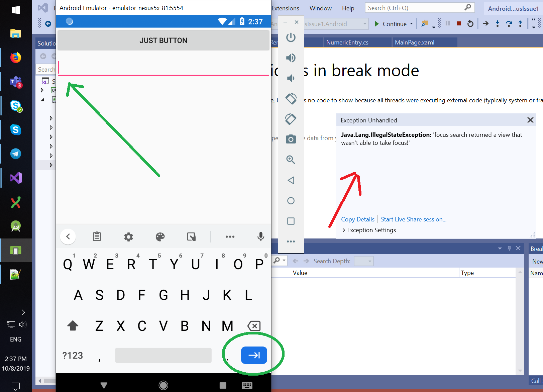Open emulator extended controls via three dots
The height and width of the screenshot is (392, 543).
coord(291,241)
